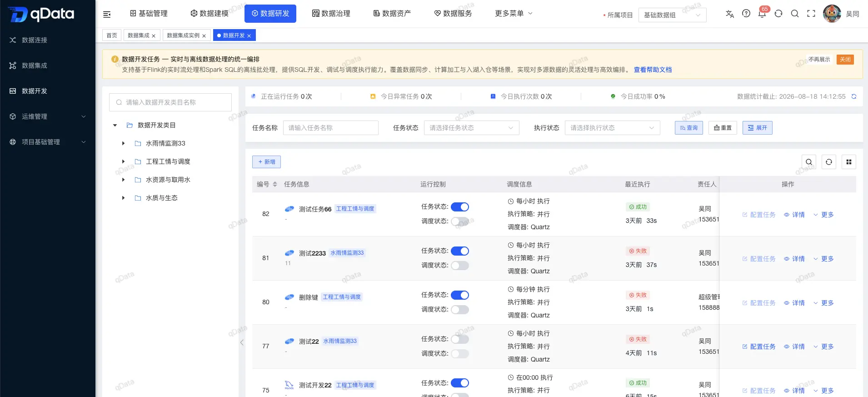Open the notifications bell with 65 badge
Image resolution: width=868 pixels, height=397 pixels.
click(x=762, y=14)
